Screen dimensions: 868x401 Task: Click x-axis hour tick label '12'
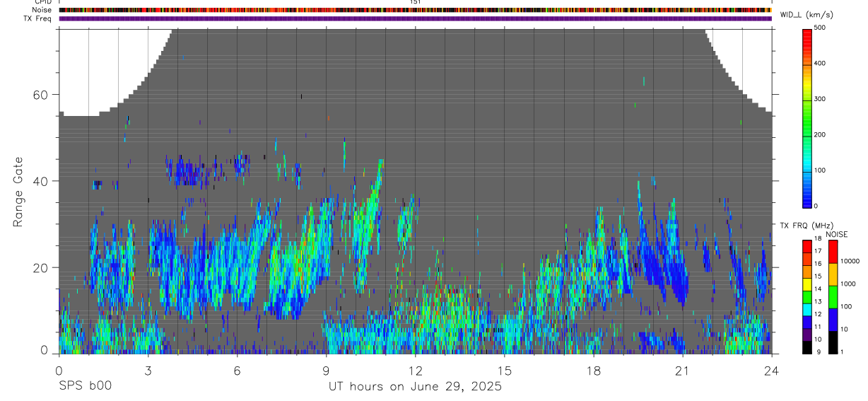[x=415, y=371]
